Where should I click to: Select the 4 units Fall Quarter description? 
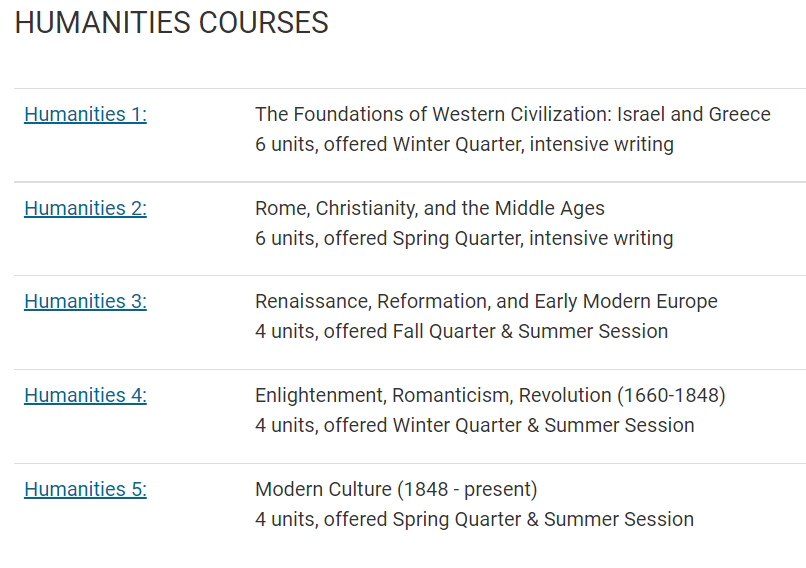pyautogui.click(x=462, y=332)
